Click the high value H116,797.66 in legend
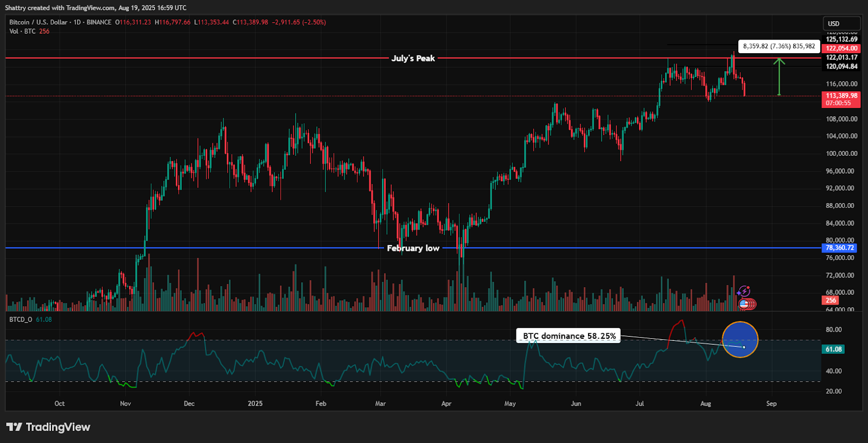Screen dimensions: 868x443 173,22
